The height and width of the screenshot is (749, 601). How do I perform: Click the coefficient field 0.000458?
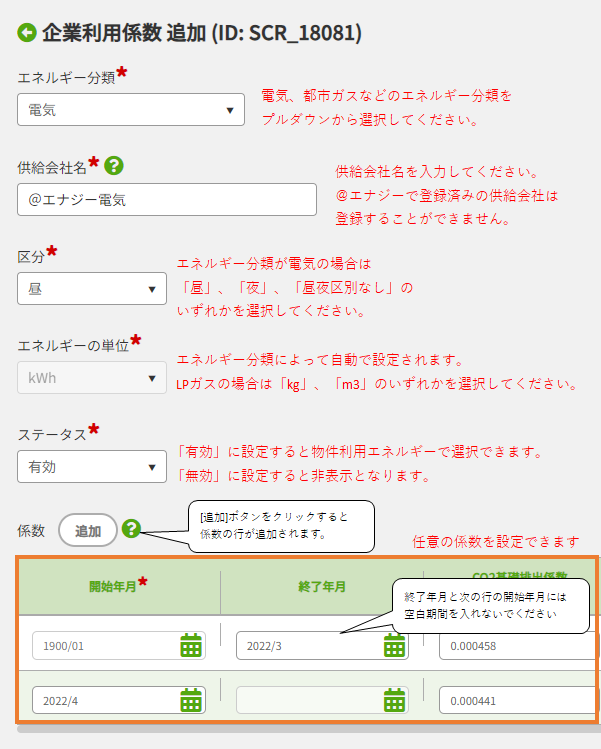point(518,646)
